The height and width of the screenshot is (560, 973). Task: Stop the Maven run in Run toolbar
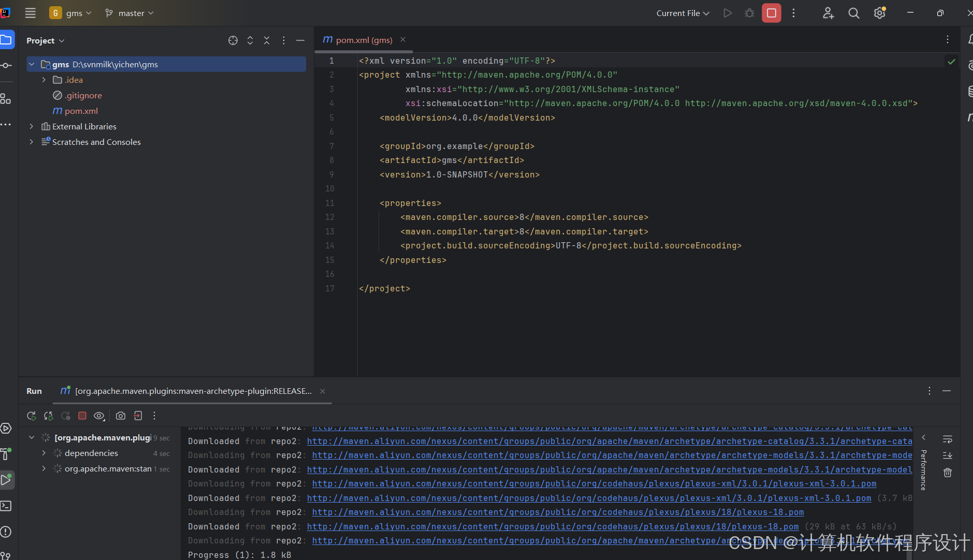[x=82, y=416]
